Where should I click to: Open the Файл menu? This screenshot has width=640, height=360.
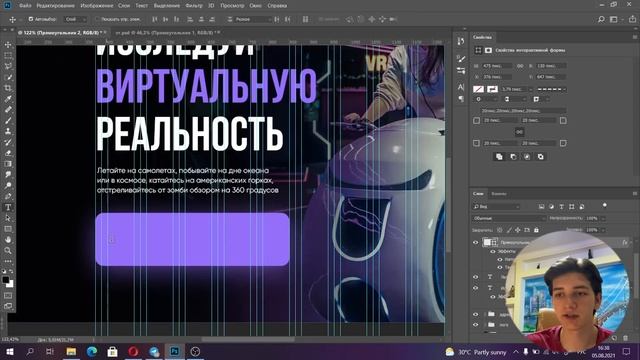coord(25,6)
